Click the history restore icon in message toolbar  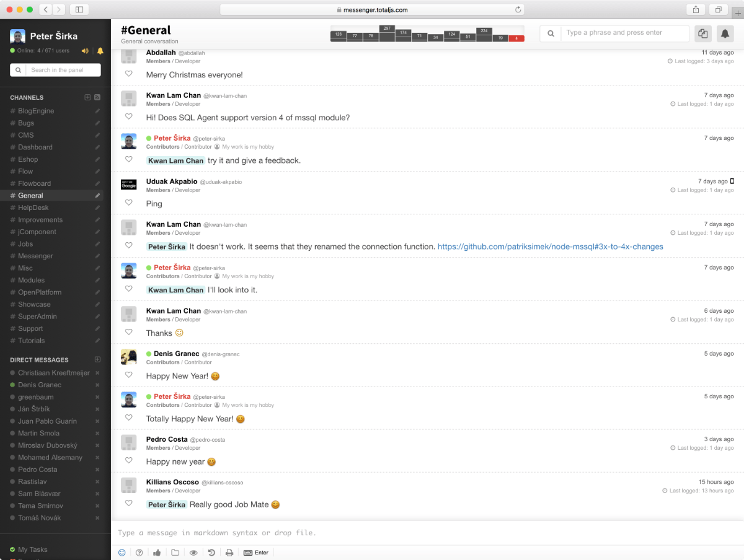[x=211, y=553]
